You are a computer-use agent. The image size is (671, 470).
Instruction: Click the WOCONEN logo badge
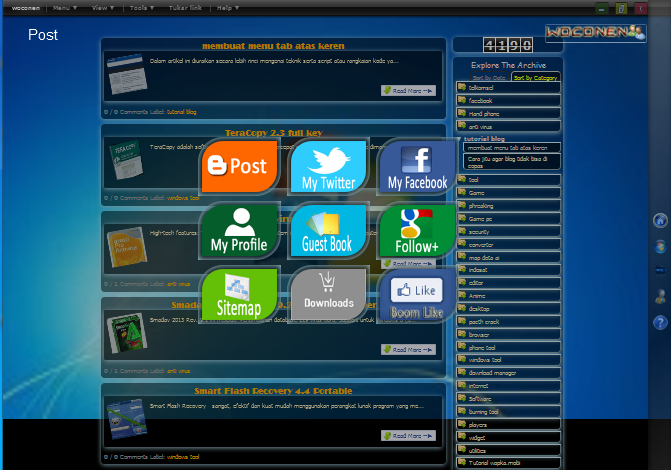pos(596,33)
